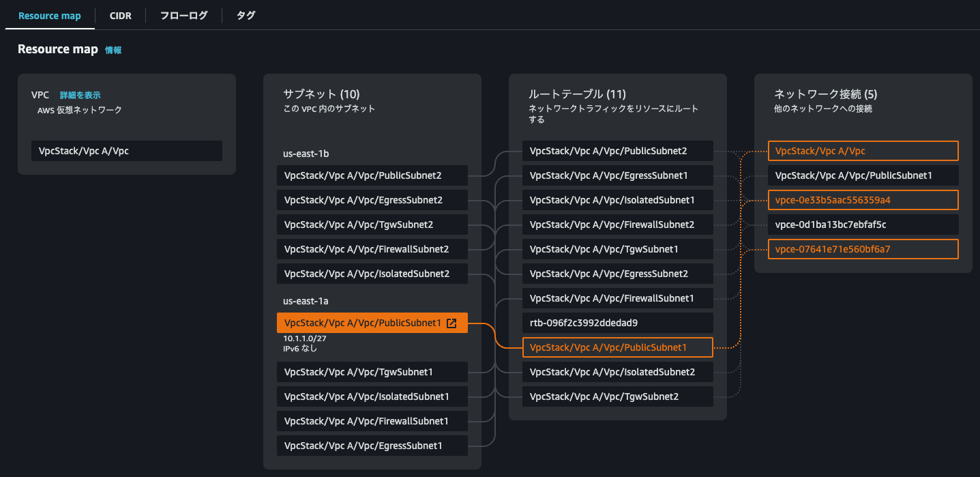980x477 pixels.
Task: Select route table rtb-096f2c3992ddedad9
Action: 617,323
